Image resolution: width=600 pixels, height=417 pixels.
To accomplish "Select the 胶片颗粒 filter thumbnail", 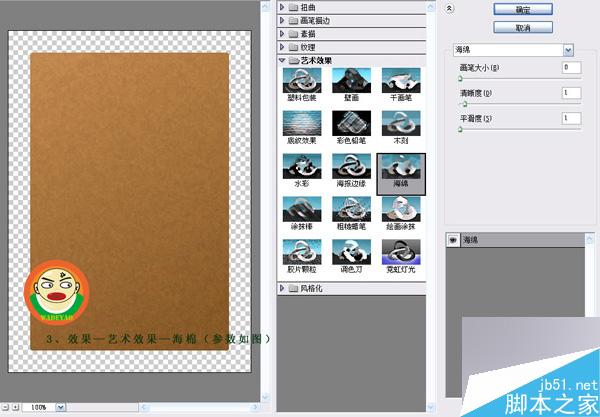I will coord(302,252).
